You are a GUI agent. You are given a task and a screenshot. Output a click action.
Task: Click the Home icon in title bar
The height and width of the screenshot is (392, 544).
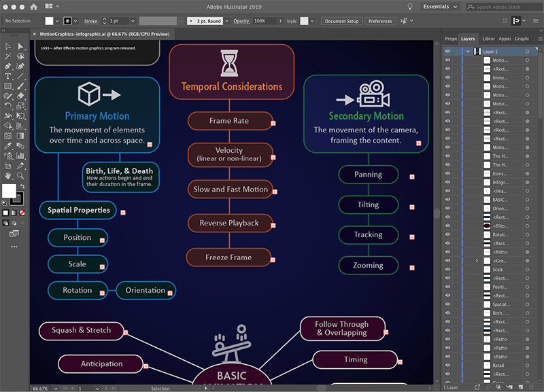[34, 7]
